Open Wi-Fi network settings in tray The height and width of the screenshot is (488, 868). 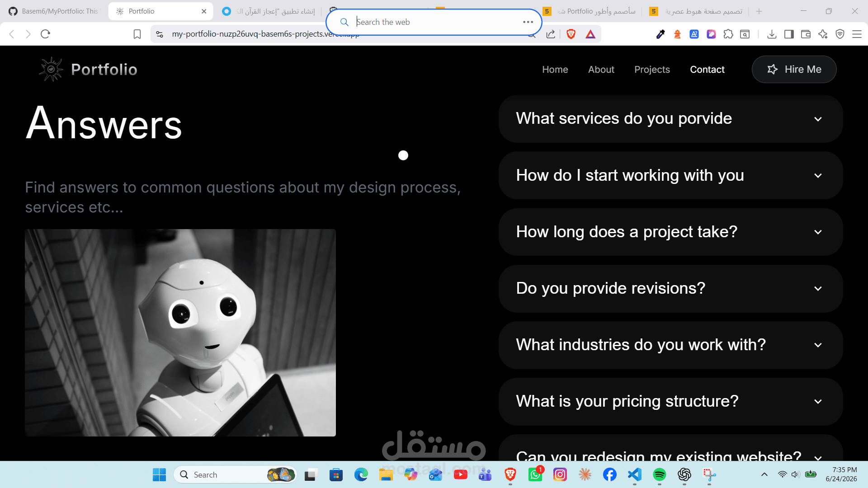point(782,474)
